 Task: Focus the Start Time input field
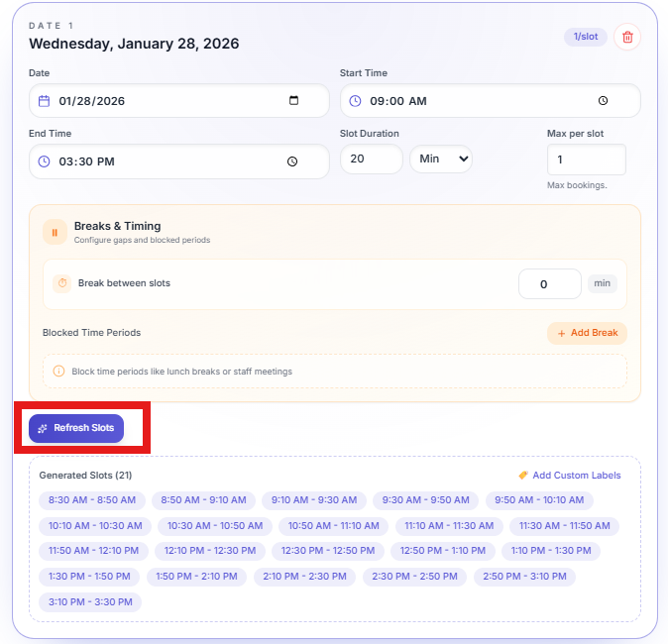490,101
